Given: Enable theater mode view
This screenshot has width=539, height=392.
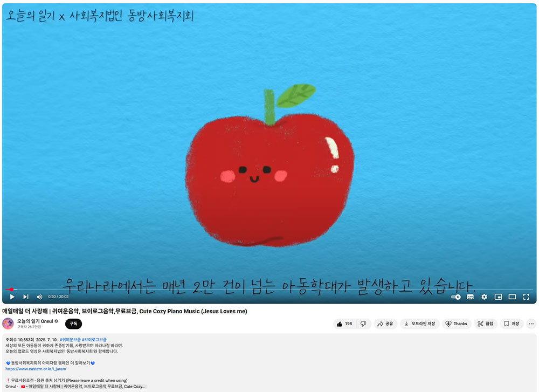Looking at the screenshot, I should pos(512,297).
